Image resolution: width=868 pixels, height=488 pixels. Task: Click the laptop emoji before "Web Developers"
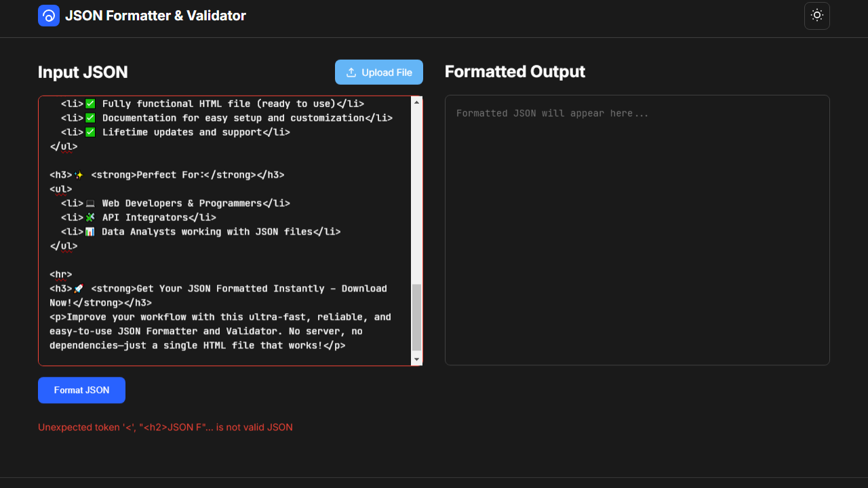coord(90,203)
